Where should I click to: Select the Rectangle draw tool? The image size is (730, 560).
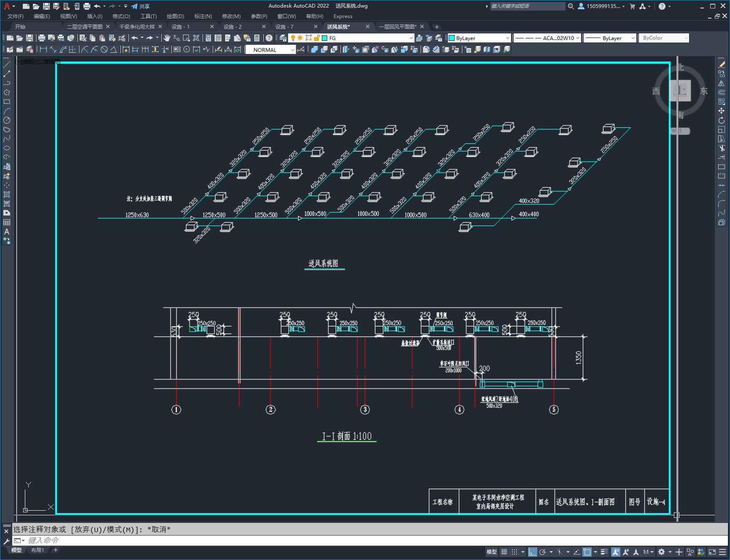[x=7, y=102]
